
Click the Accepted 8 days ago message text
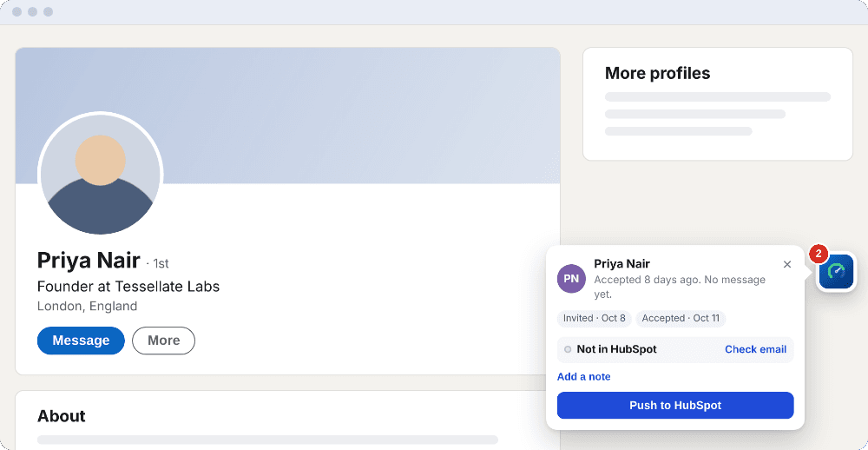[680, 287]
